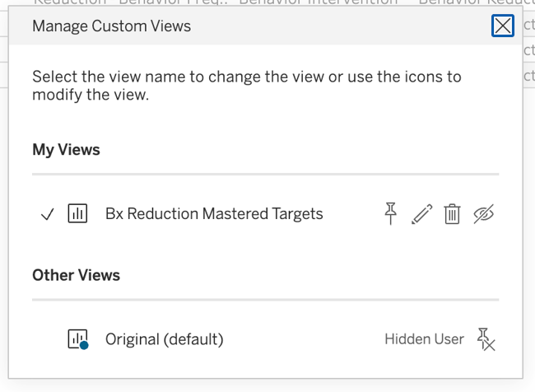
Task: Click the blue-dotted chart icon for Original view
Action: tap(78, 339)
